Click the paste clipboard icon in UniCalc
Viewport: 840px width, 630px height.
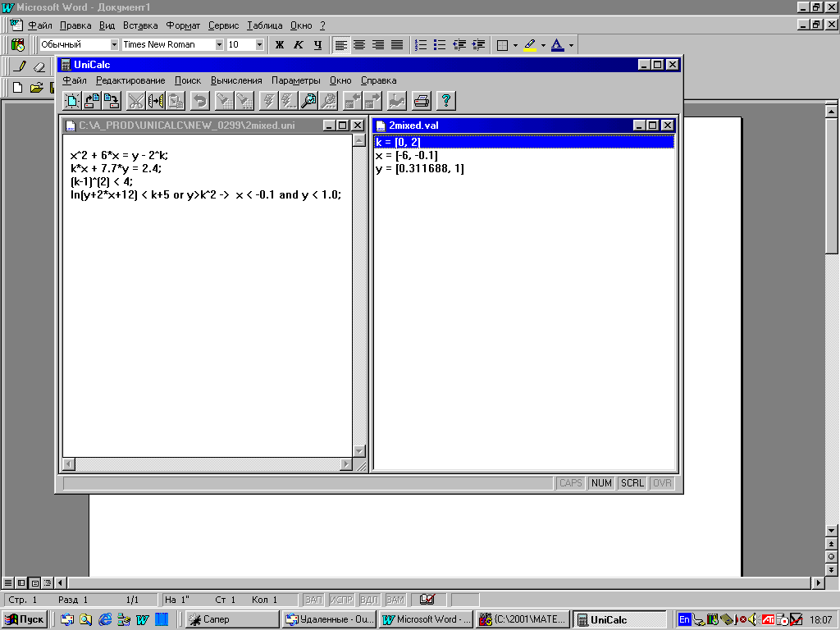pyautogui.click(x=176, y=101)
